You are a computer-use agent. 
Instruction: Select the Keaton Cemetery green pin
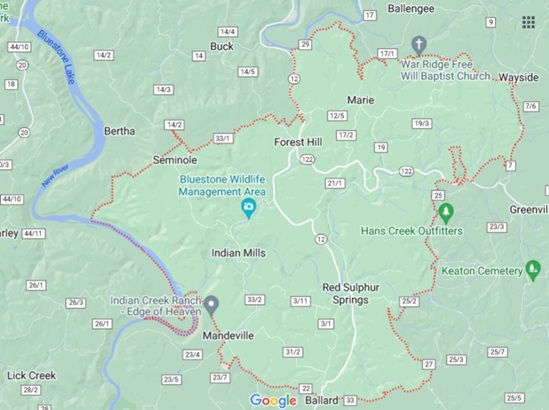533,270
